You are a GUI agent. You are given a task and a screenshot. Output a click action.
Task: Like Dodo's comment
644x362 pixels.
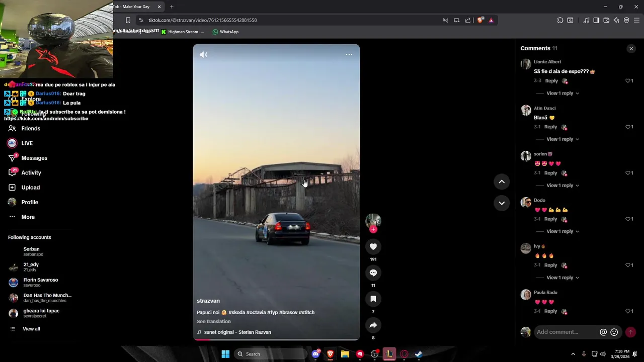(x=628, y=219)
